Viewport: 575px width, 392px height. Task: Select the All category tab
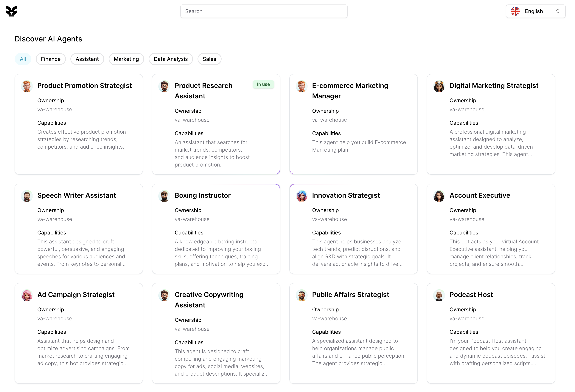click(23, 59)
